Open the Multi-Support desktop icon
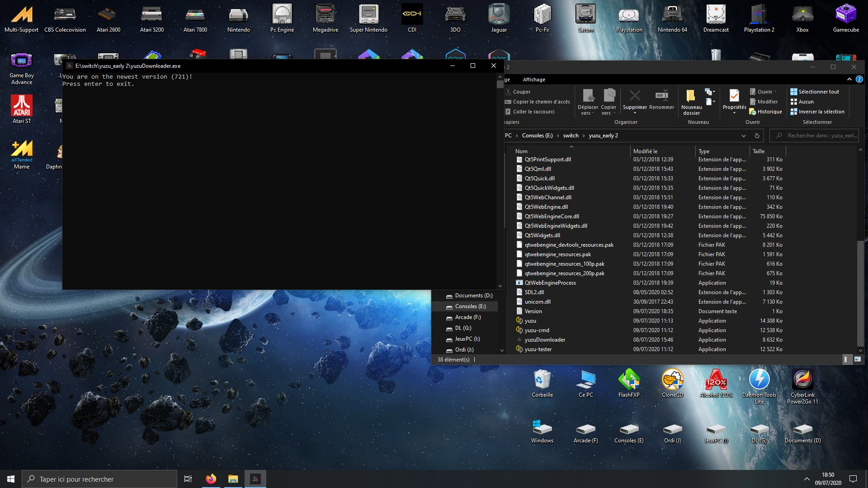 [x=22, y=18]
